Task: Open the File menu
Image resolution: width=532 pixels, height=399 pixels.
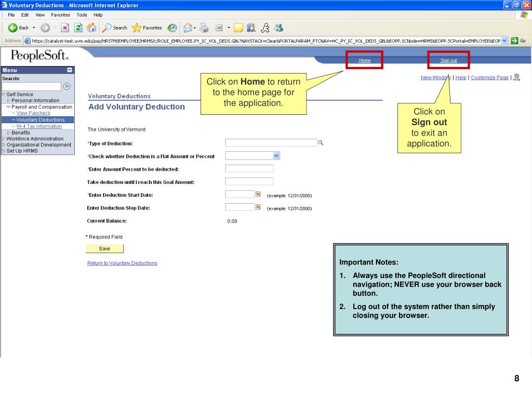Action: pos(11,15)
